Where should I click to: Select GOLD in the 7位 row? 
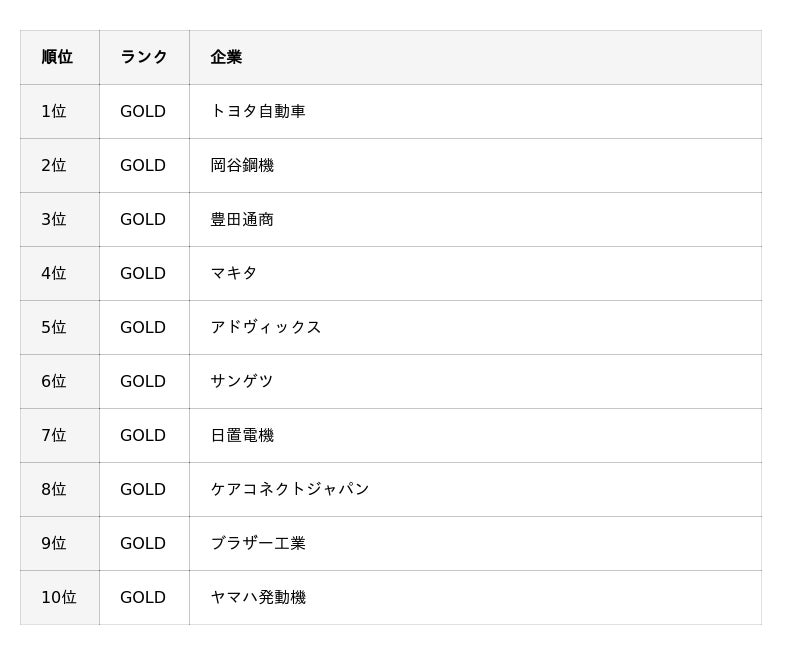[143, 435]
